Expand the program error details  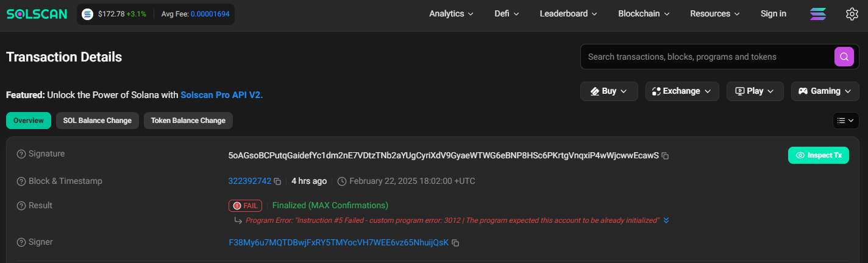pyautogui.click(x=666, y=220)
